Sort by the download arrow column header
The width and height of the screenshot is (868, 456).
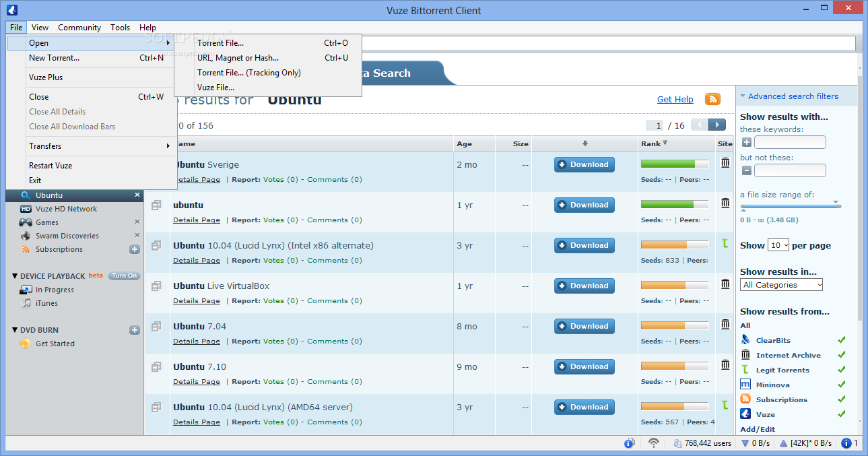585,143
